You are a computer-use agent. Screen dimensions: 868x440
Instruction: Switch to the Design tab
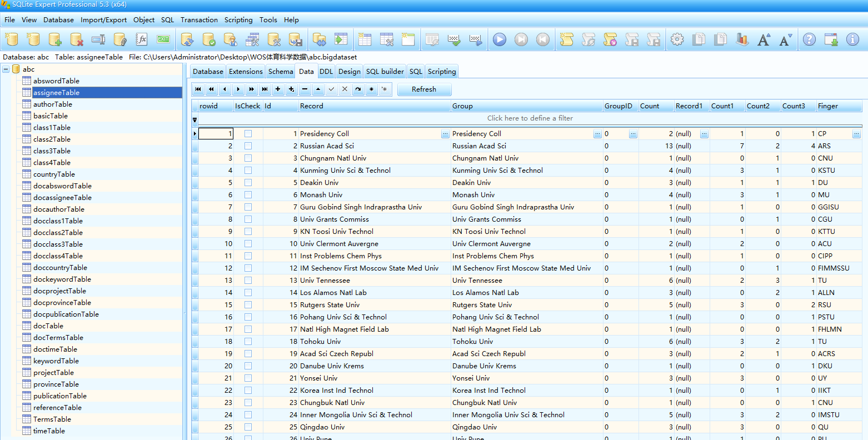tap(349, 72)
